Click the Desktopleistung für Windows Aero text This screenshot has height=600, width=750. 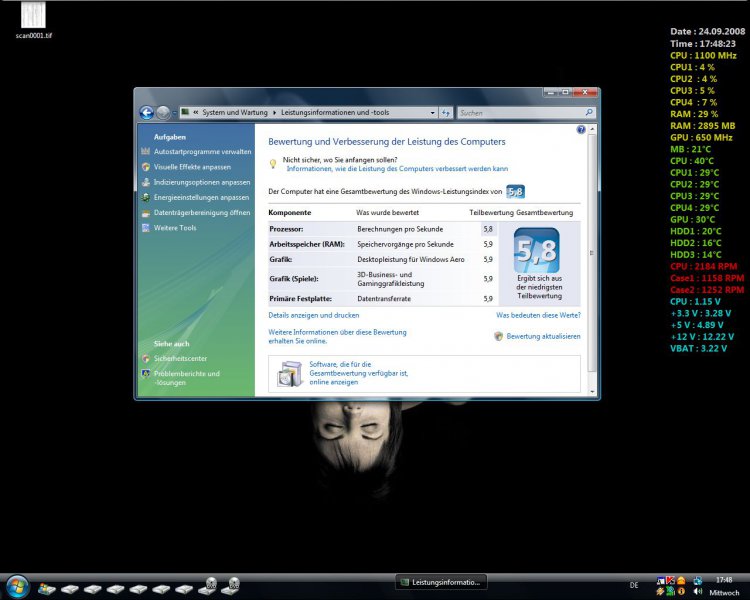coord(411,260)
